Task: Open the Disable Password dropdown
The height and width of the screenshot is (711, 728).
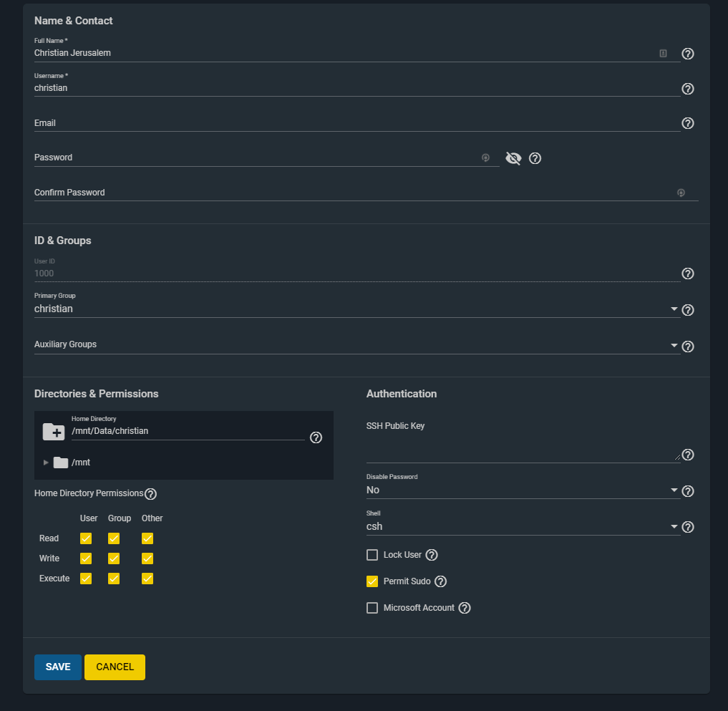Action: point(523,490)
